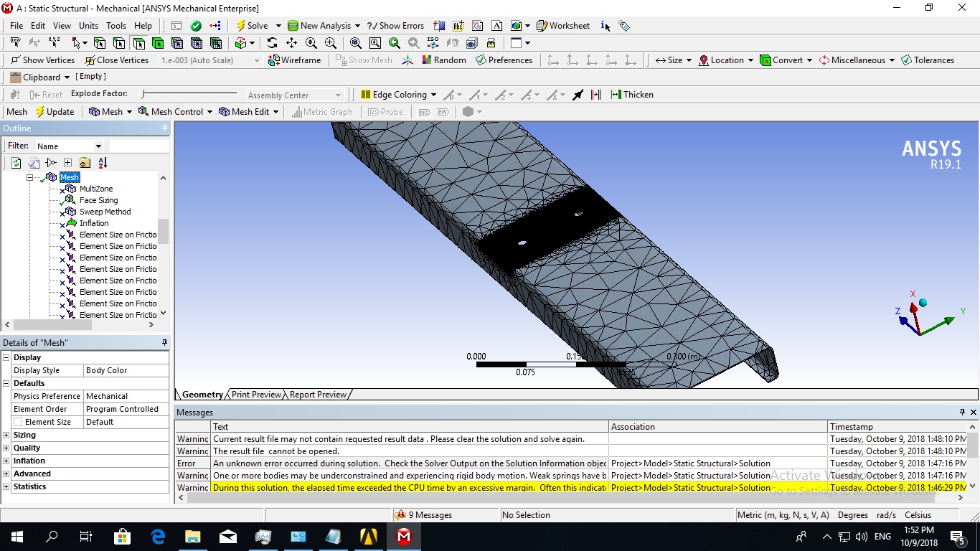
Task: Toggle Wireframe display mode
Action: (x=294, y=60)
